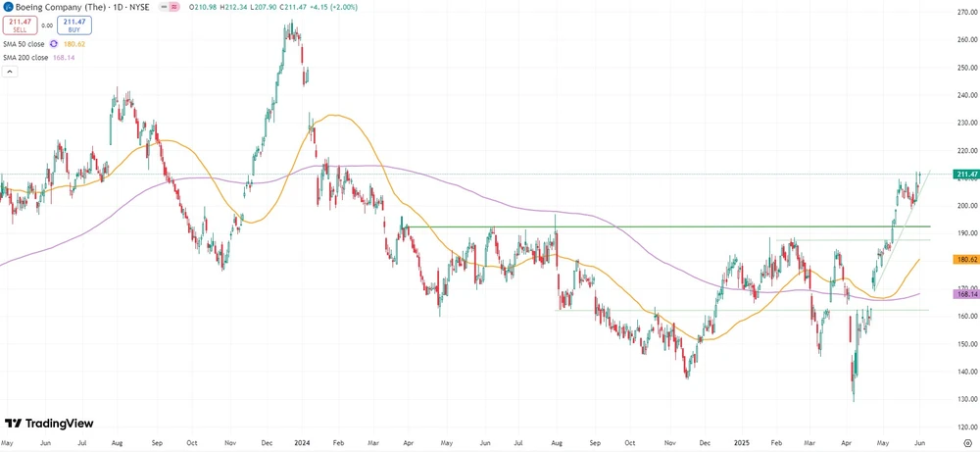
Task: Click the pink approximate-equals status icon
Action: click(x=174, y=7)
